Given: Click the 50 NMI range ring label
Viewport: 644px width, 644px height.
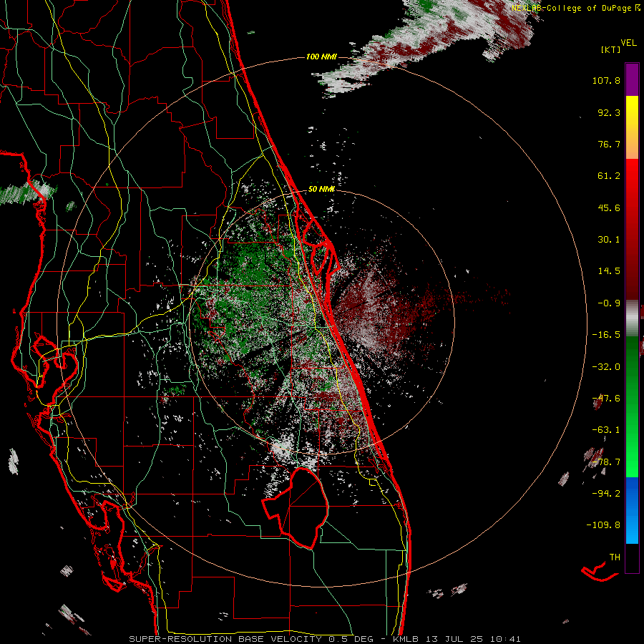Looking at the screenshot, I should click(x=321, y=190).
